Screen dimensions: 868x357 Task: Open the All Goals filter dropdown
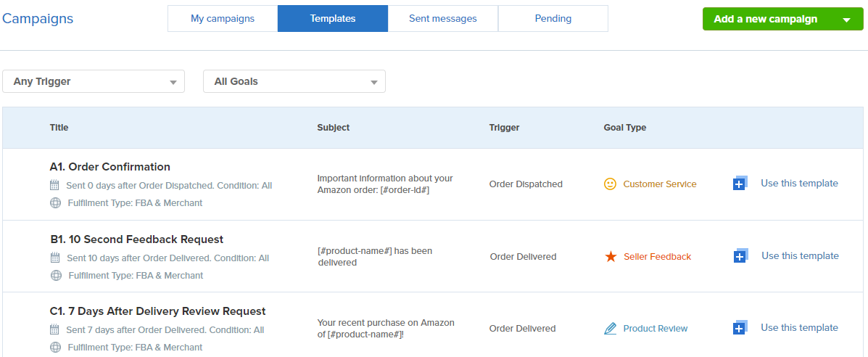point(294,81)
